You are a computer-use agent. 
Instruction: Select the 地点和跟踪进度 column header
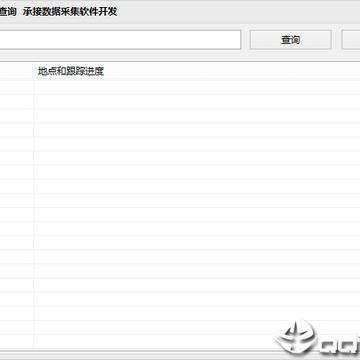tap(197, 71)
